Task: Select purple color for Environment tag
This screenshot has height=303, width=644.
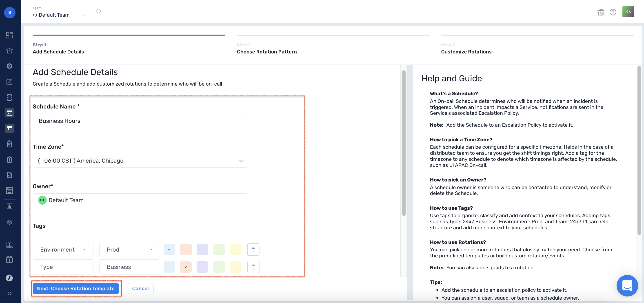Action: [x=202, y=250]
